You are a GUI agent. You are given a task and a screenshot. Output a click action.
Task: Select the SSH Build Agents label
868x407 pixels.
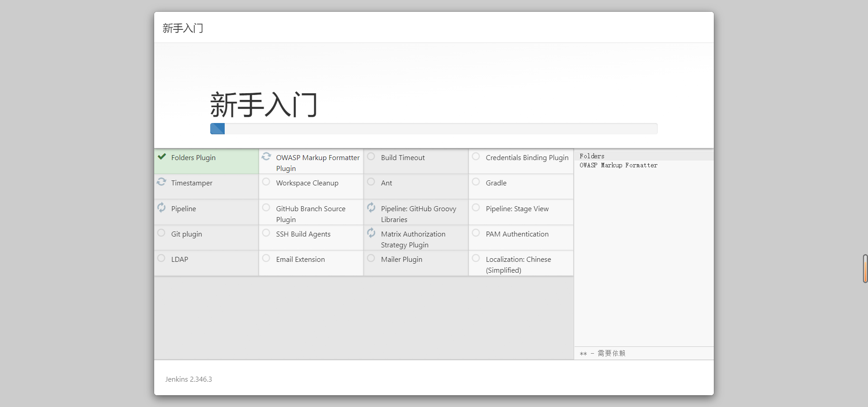point(303,234)
